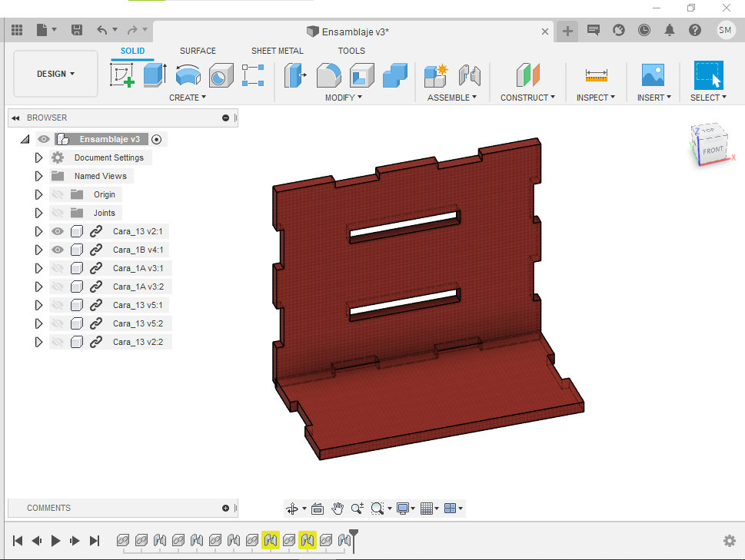Open the Help question mark icon

point(694,31)
